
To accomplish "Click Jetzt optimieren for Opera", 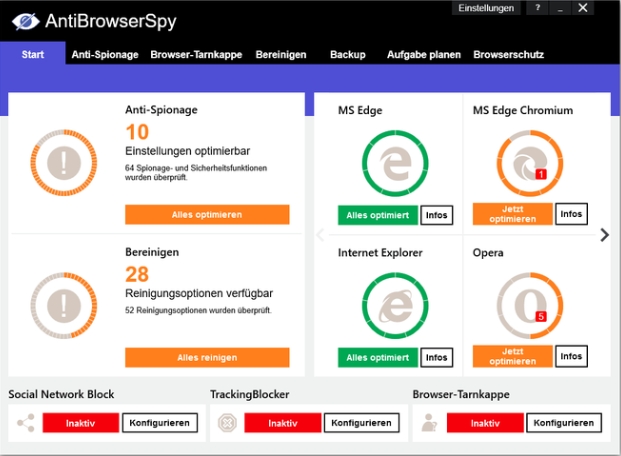I will 512,356.
